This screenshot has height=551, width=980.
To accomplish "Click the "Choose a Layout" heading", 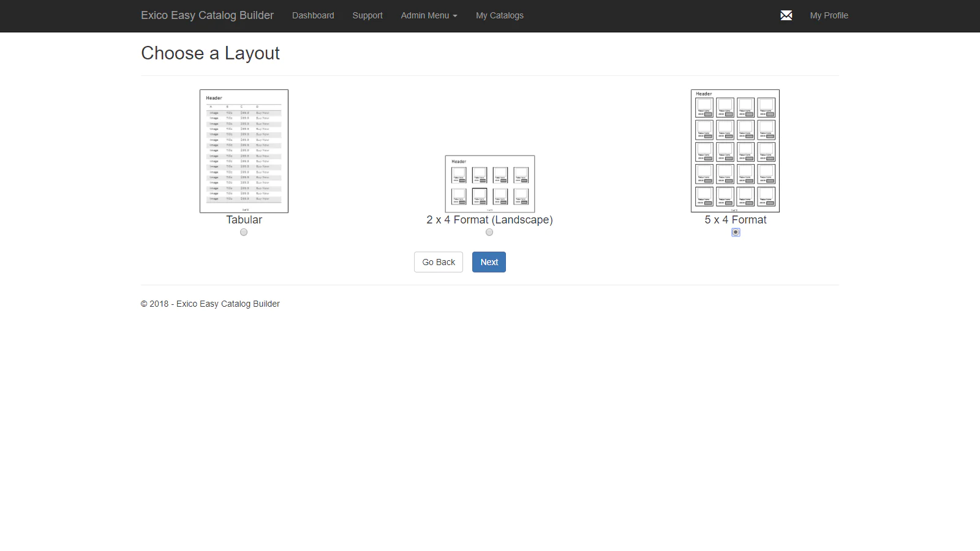I will tap(210, 53).
